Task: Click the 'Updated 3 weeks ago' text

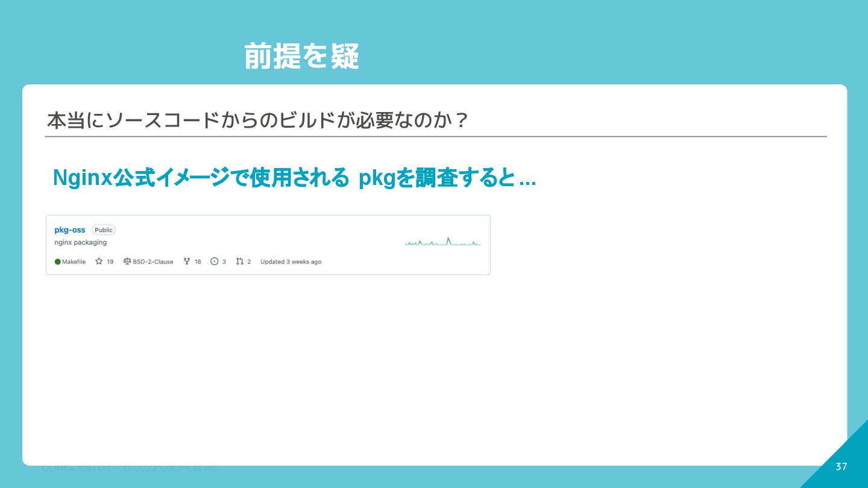Action: click(x=291, y=261)
